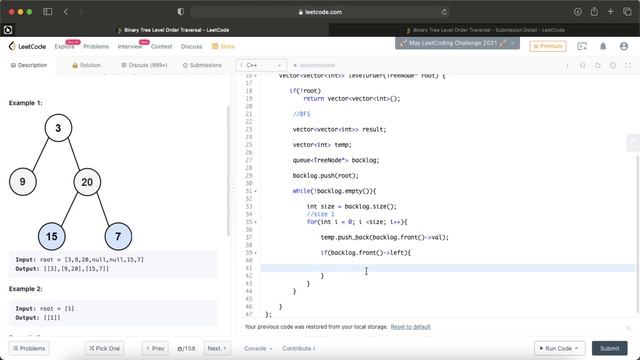This screenshot has height=360, width=640.
Task: Open Contest in the nav bar
Action: click(162, 47)
